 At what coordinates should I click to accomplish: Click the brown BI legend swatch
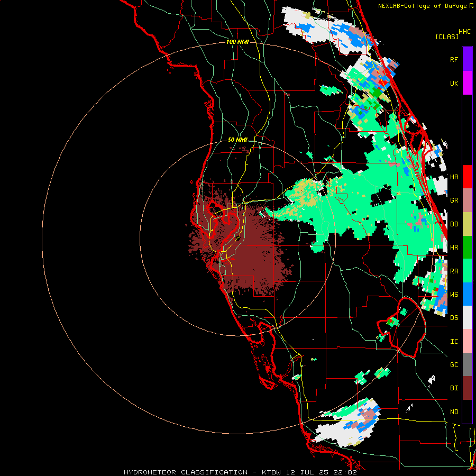click(467, 388)
